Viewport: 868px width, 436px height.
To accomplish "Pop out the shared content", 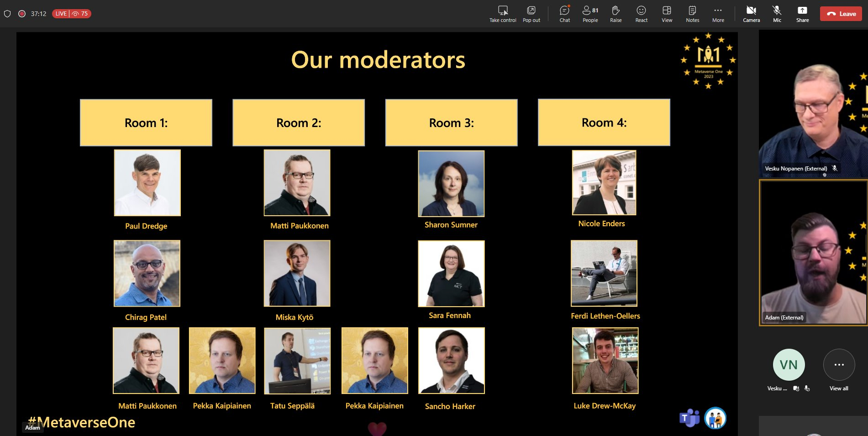I will [531, 14].
